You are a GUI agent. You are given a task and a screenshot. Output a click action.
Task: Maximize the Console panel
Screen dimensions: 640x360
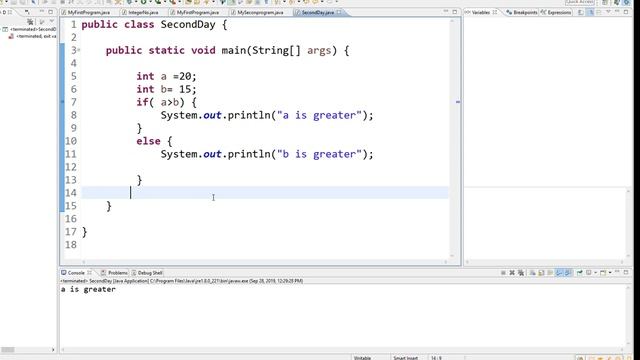[x=626, y=272]
